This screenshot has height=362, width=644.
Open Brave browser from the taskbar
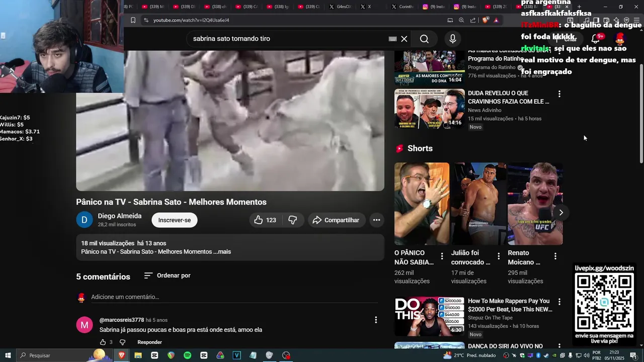121,355
